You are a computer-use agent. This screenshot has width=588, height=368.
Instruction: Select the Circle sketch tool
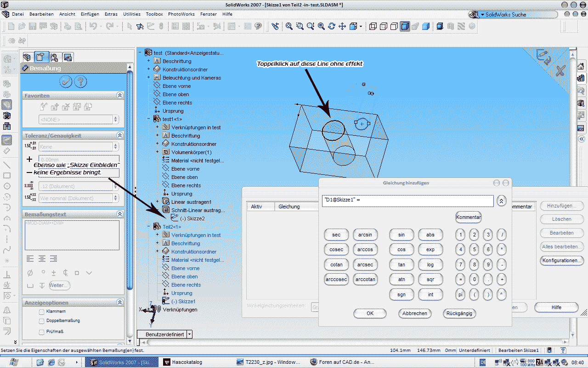point(7,186)
